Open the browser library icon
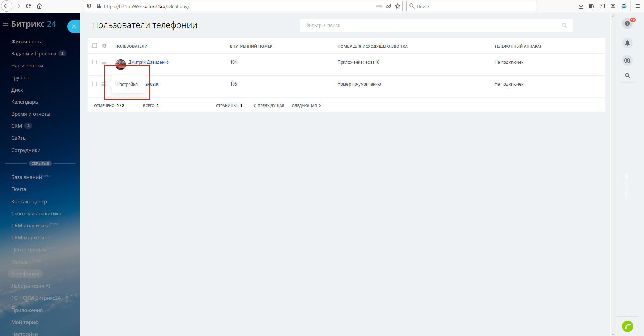The height and width of the screenshot is (336, 644). tap(592, 6)
